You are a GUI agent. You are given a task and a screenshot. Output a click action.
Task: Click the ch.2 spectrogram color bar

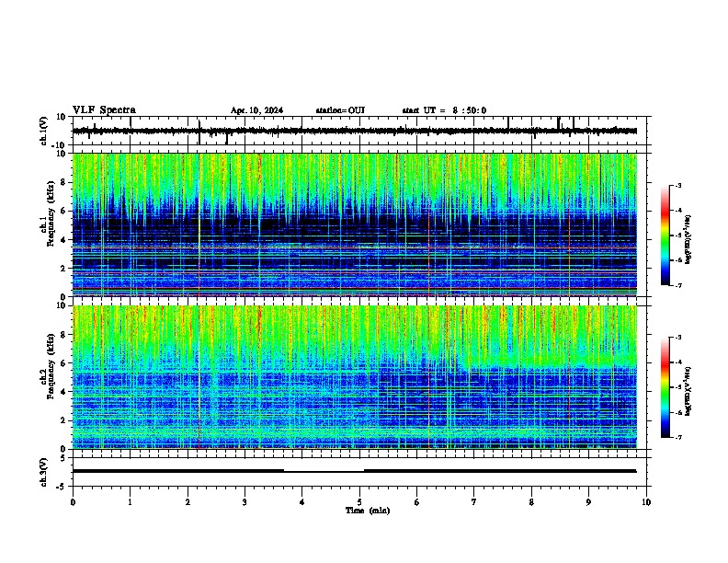coord(665,387)
